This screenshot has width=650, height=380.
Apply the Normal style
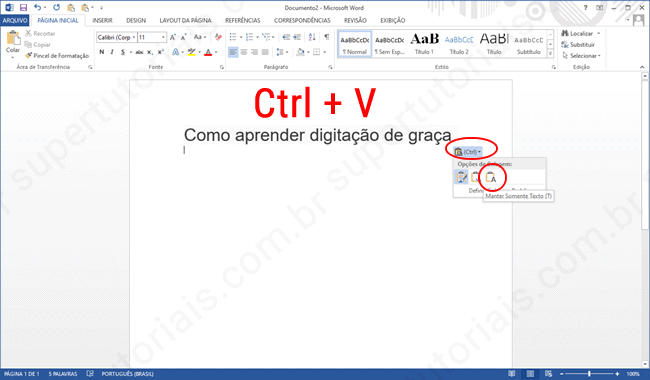(x=355, y=44)
